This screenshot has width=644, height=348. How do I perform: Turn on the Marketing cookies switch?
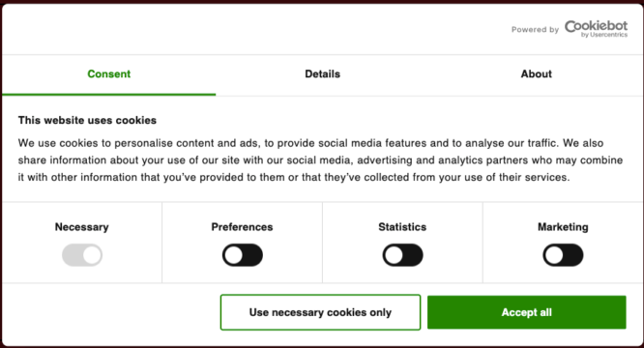point(563,255)
